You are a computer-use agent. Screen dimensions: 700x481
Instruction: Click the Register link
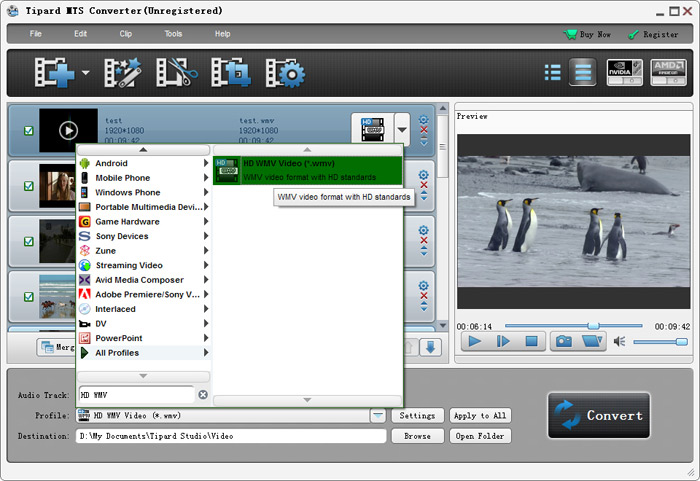tap(653, 34)
